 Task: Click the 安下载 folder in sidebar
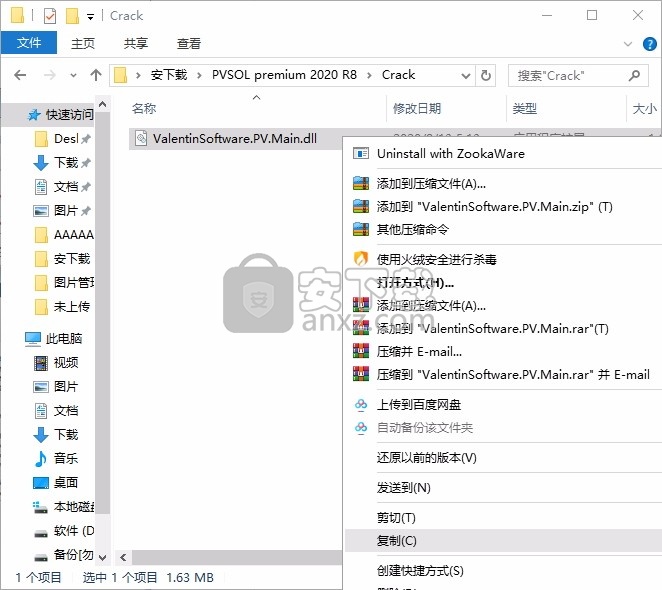pos(62,258)
